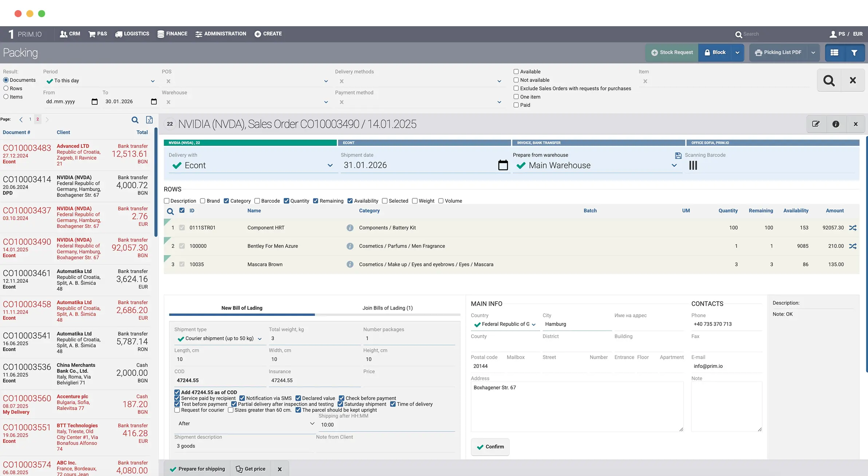Select the Items result radio button
This screenshot has width=868, height=476.
click(6, 97)
